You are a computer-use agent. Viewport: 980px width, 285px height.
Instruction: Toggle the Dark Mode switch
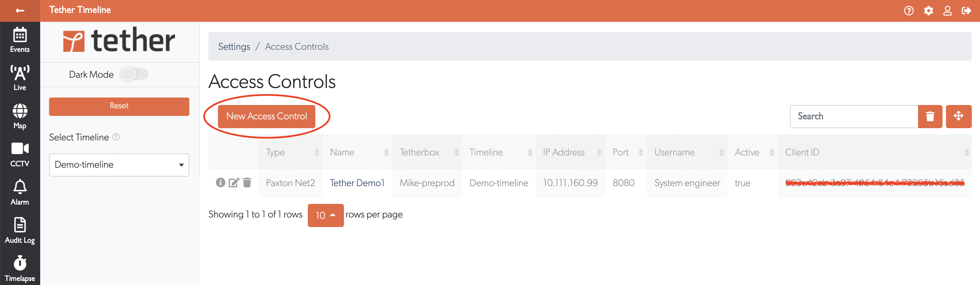pos(134,74)
